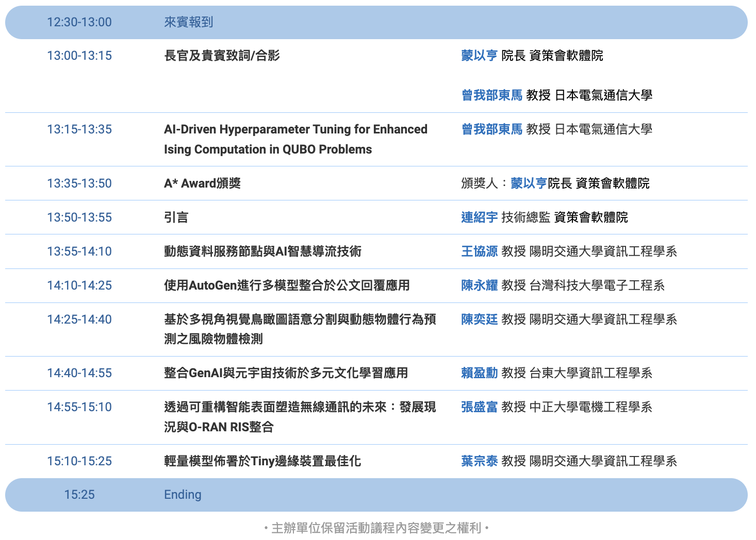This screenshot has width=756, height=540.
Task: Open 張盛富 speaker link
Action: coord(479,407)
